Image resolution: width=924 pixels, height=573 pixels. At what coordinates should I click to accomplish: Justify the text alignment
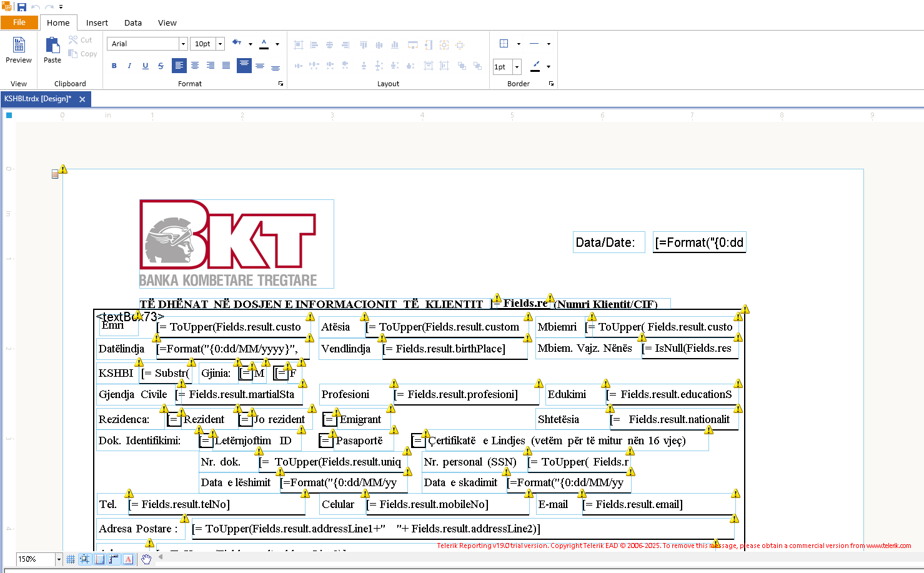[x=226, y=66]
